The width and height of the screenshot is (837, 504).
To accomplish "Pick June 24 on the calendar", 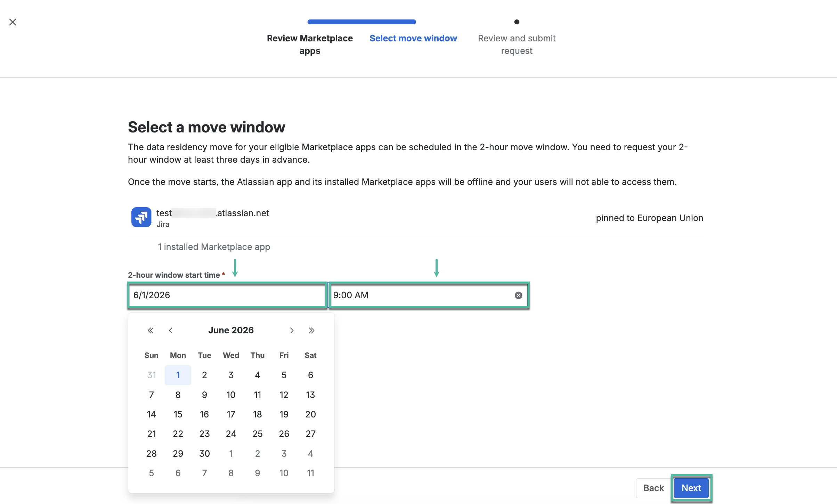I will [231, 433].
